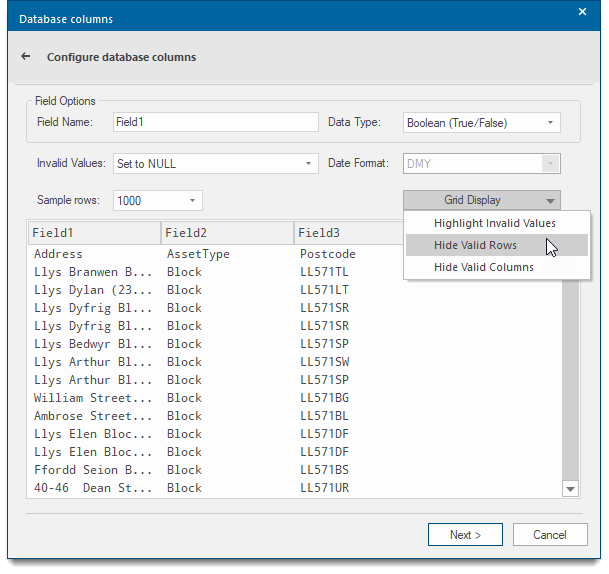The image size is (609, 574).
Task: Click the grid scrollbar down arrow
Action: [x=570, y=489]
